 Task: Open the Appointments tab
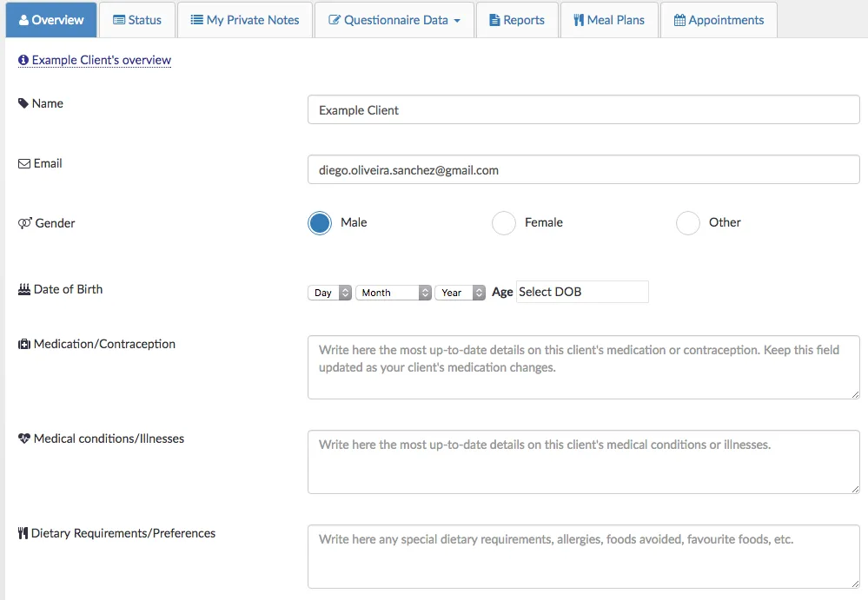pos(719,20)
